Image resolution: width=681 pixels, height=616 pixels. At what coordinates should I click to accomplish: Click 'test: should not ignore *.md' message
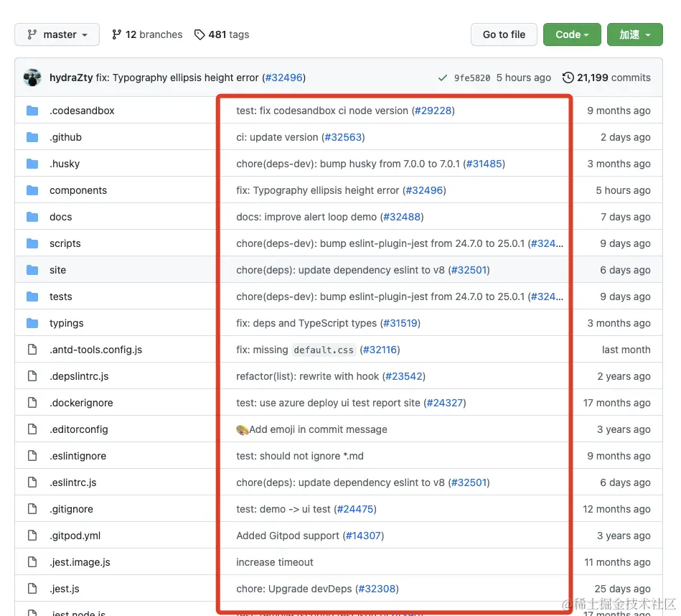click(300, 456)
